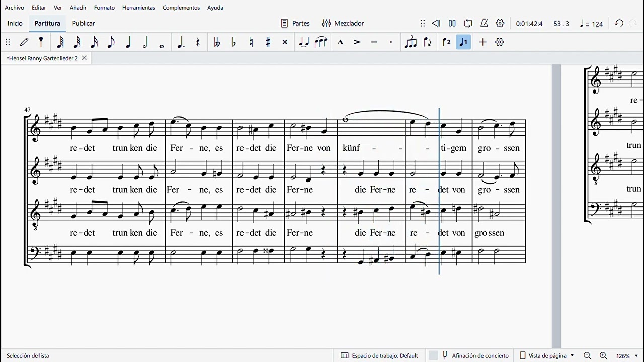Click the pin icon after the pencil

pos(41,42)
